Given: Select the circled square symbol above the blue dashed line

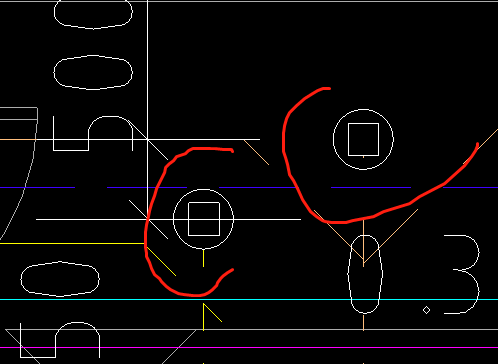Looking at the screenshot, I should click(363, 139).
